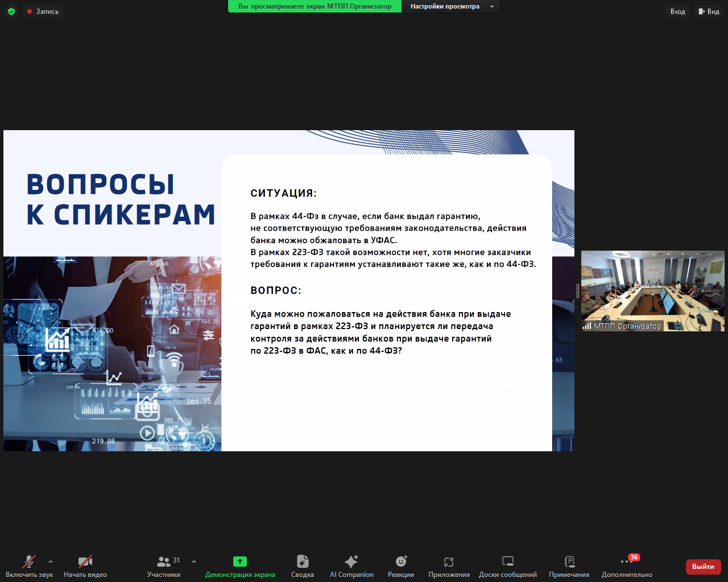The height and width of the screenshot is (582, 728).
Task: Open the Вид (view) menu
Action: 709,11
